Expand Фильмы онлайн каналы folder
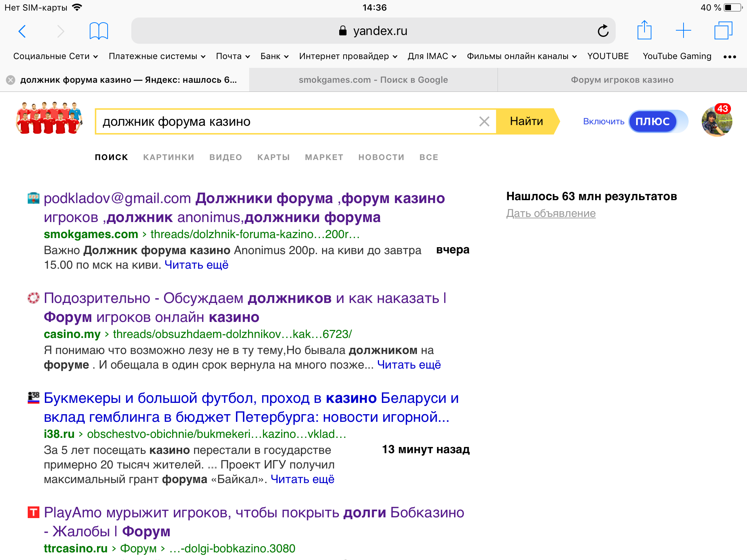Viewport: 747px width, 560px height. [522, 56]
